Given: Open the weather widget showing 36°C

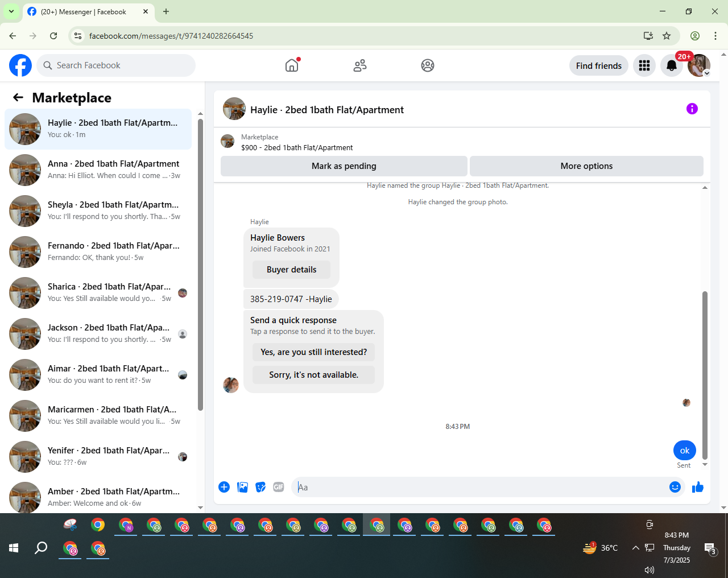Looking at the screenshot, I should [x=601, y=548].
